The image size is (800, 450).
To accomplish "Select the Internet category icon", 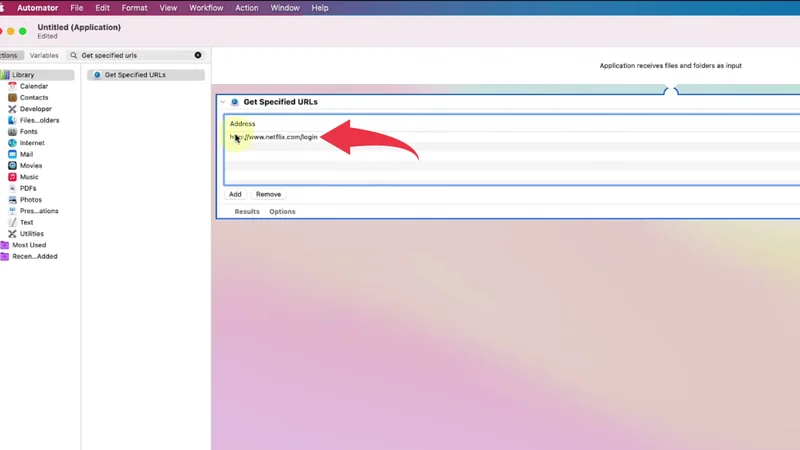I will [x=13, y=143].
